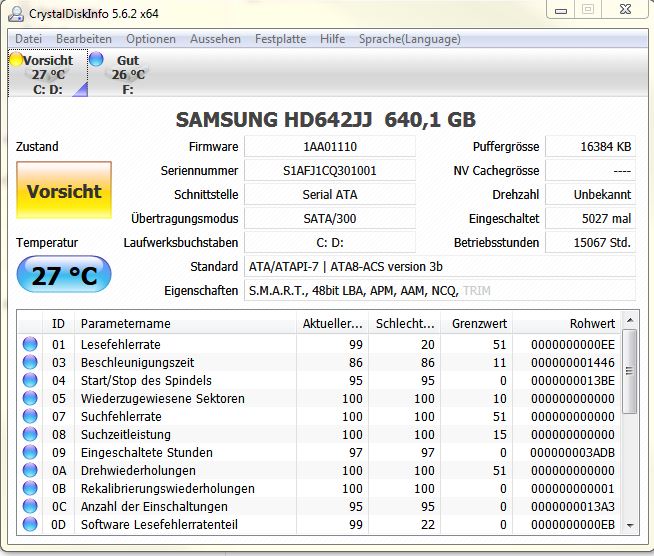This screenshot has height=556, width=654.
Task: Click the SMART list vertical scrollbar thumb
Action: tap(630, 371)
